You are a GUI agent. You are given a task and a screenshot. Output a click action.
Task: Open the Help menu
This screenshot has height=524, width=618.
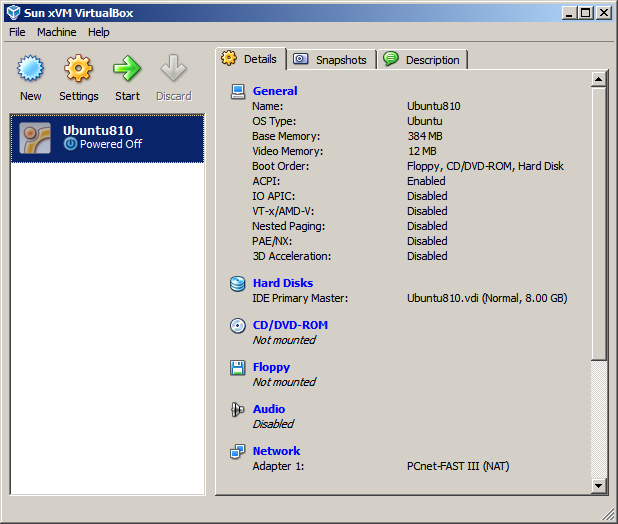[x=99, y=32]
